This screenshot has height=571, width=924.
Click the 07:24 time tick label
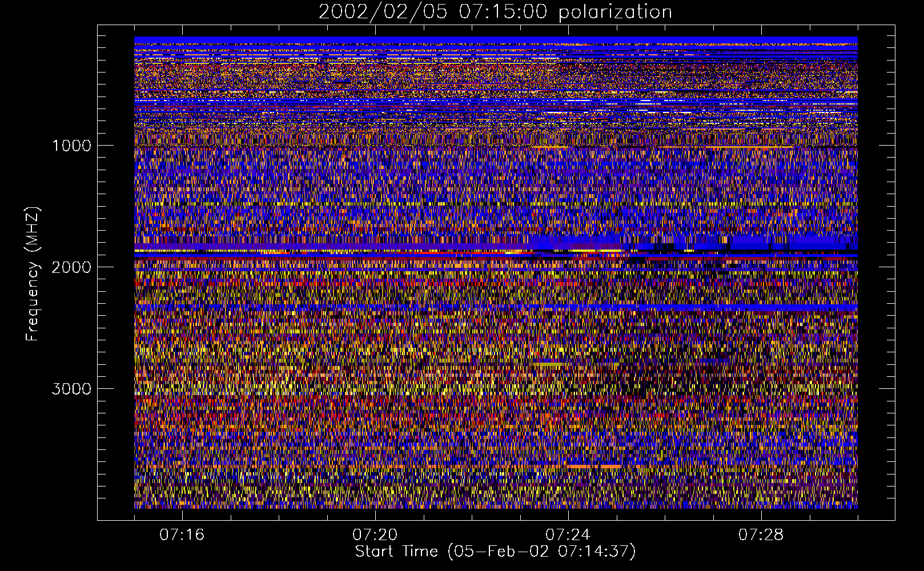point(568,535)
